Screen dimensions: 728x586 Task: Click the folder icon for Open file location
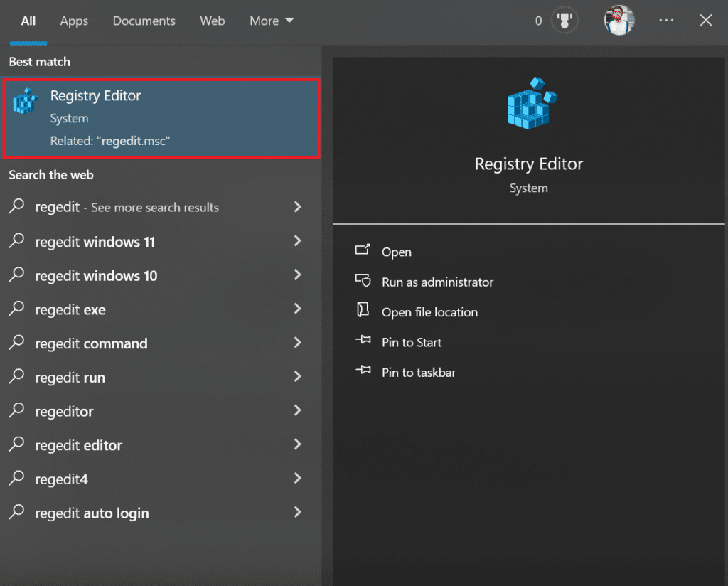pos(363,311)
